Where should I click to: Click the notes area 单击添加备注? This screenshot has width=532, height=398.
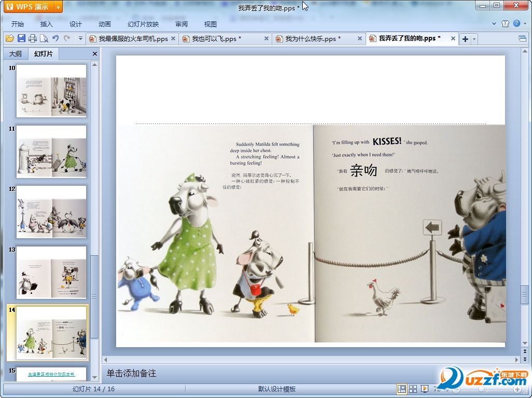point(131,373)
